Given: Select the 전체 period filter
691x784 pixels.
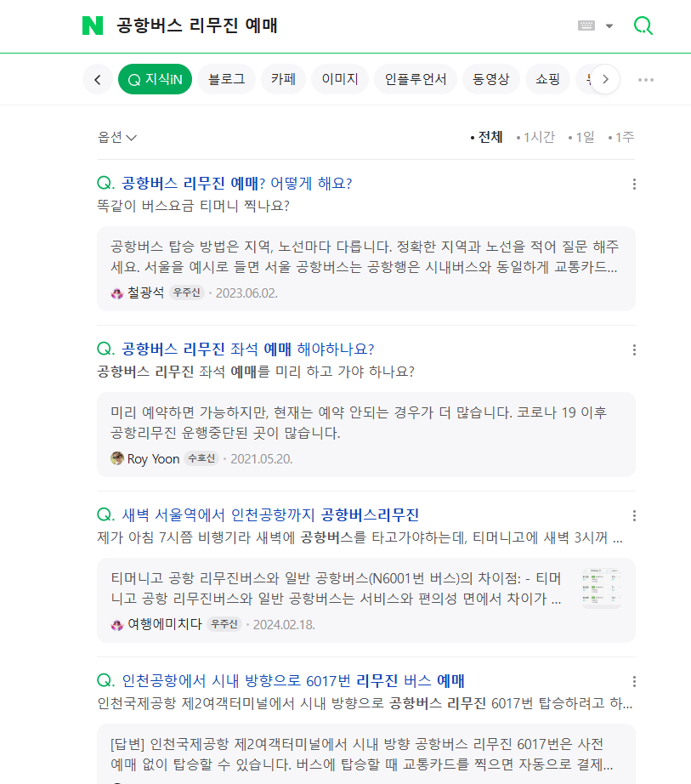Looking at the screenshot, I should click(486, 137).
